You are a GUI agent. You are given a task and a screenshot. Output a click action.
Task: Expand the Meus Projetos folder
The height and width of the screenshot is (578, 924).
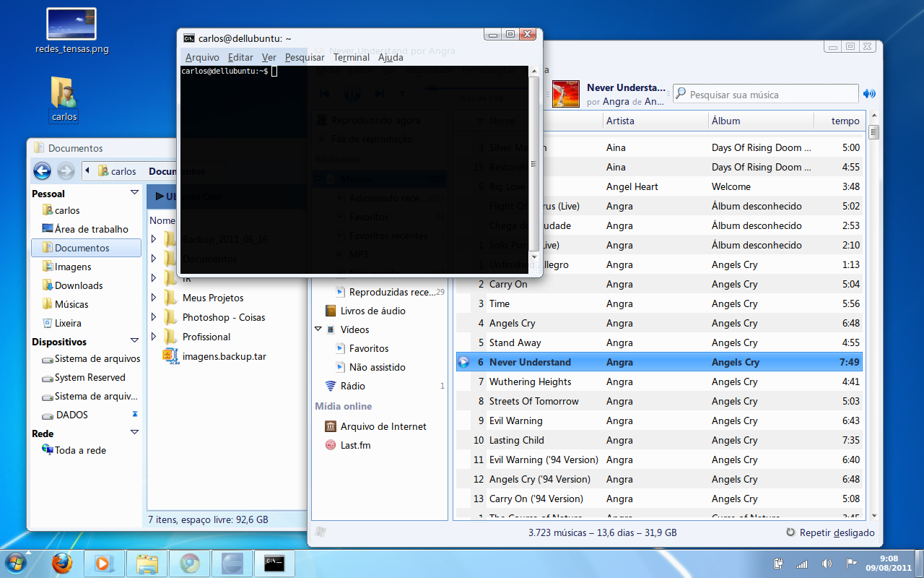point(154,298)
